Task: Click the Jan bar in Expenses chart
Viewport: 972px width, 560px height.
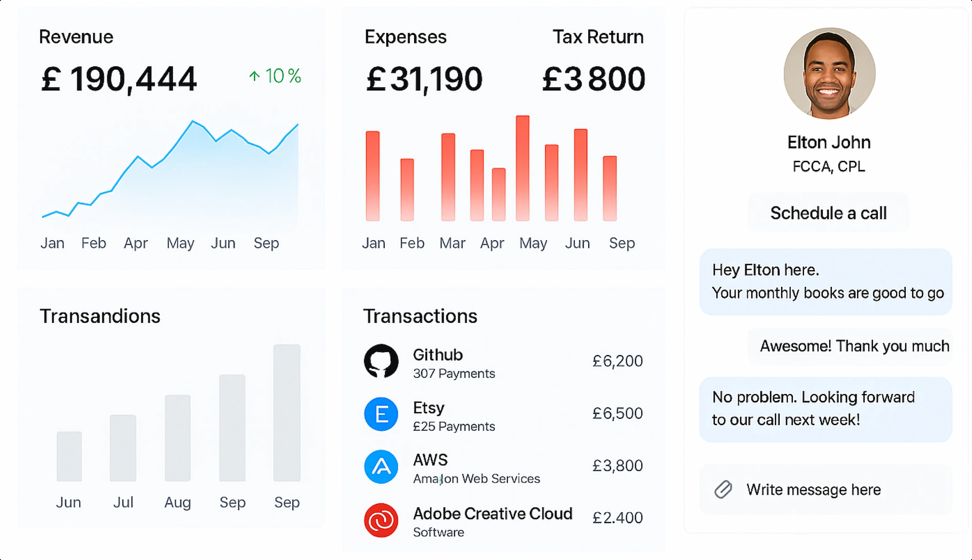Action: (373, 176)
